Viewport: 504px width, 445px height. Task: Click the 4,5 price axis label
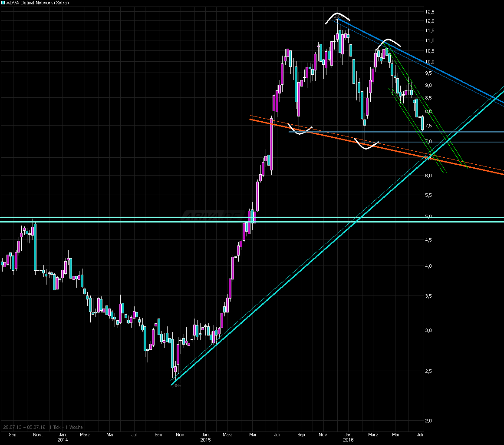coord(428,240)
